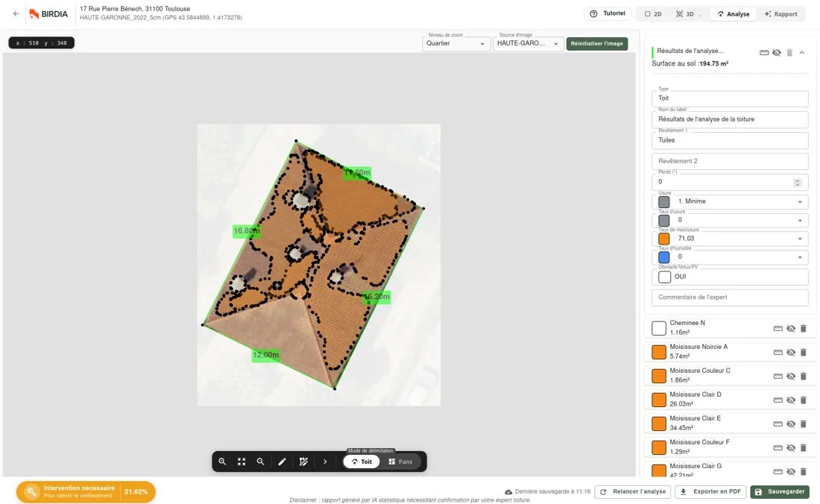
Task: Toggle visibility of Moisissure Clair D
Action: (x=791, y=400)
